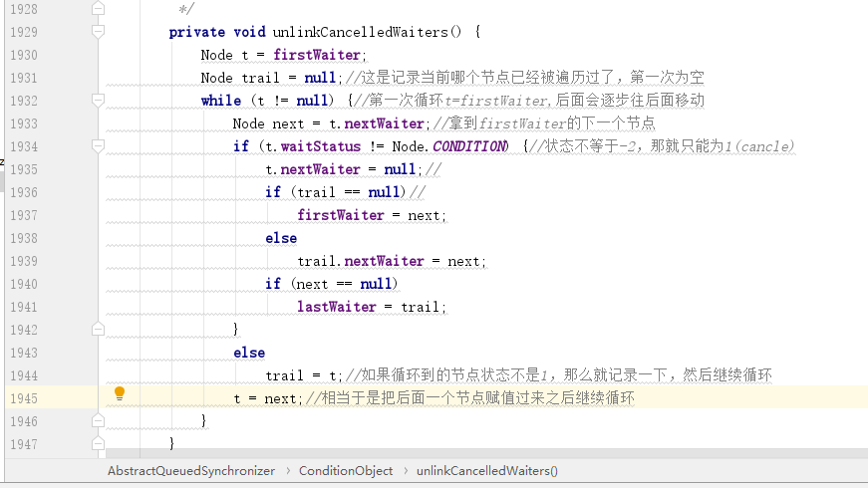The height and width of the screenshot is (488, 868).
Task: Click the Chinese comment on line 1944
Action: (558, 375)
